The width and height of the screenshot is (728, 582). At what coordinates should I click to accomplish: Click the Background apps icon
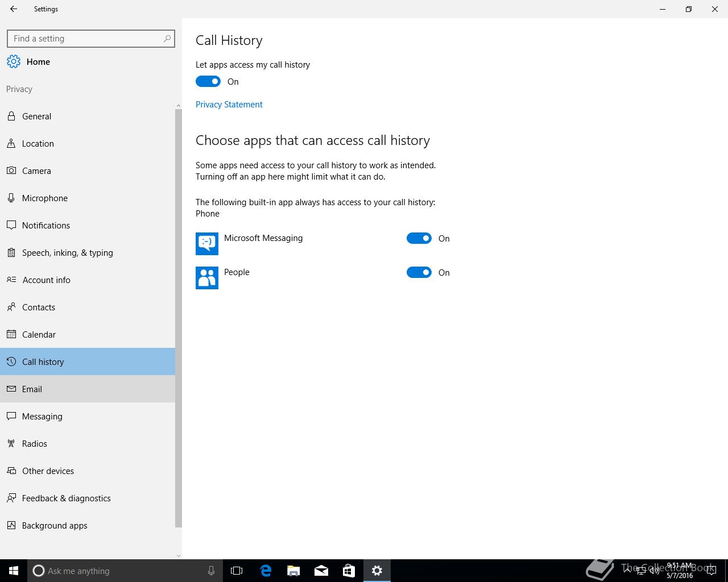11,525
